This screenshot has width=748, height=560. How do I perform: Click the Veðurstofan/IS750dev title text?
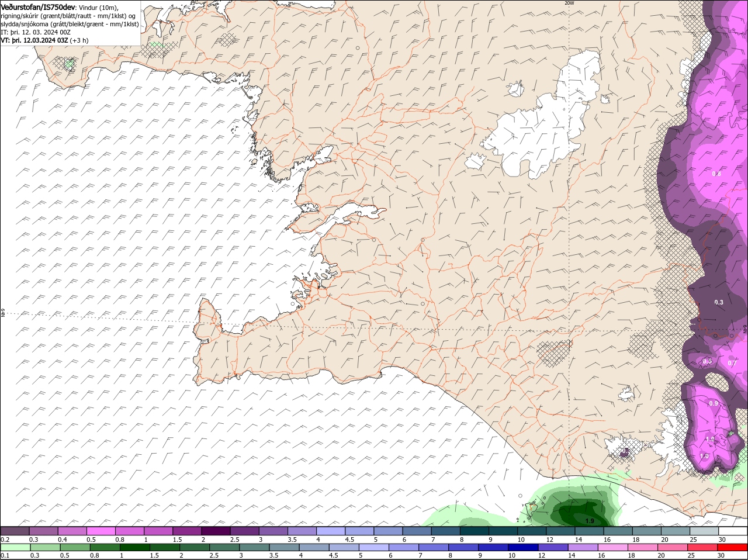pos(38,6)
